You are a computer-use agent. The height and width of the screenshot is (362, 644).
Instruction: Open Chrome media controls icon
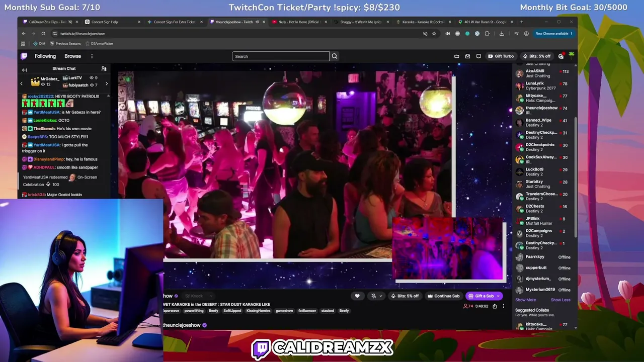[x=516, y=34]
